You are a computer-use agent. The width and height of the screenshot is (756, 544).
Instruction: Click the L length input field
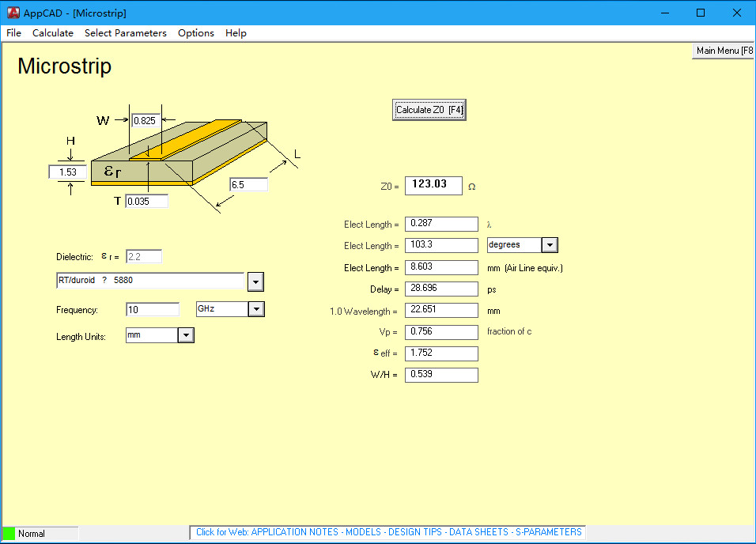(x=248, y=185)
